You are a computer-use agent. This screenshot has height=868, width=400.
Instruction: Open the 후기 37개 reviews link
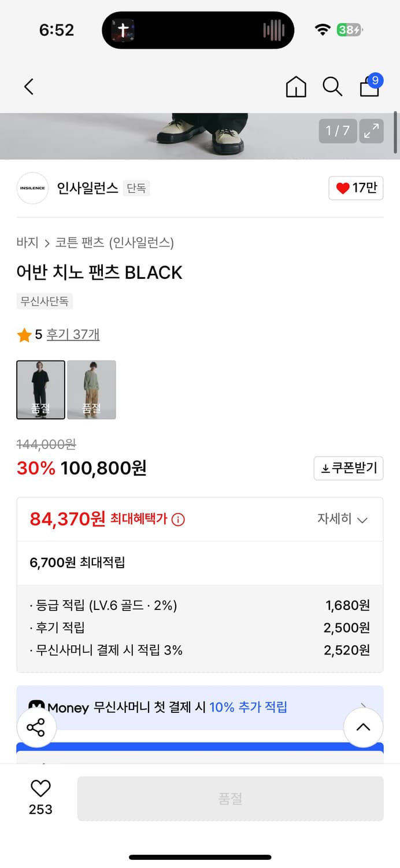click(x=73, y=334)
